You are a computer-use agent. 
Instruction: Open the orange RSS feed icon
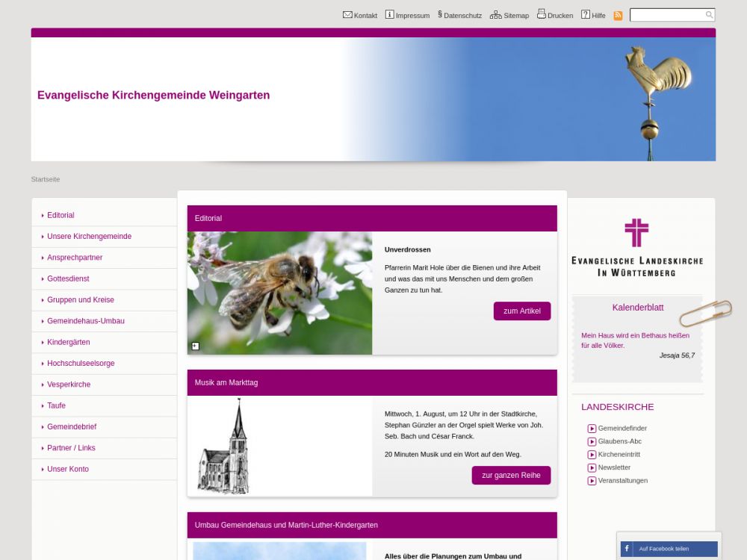point(618,16)
